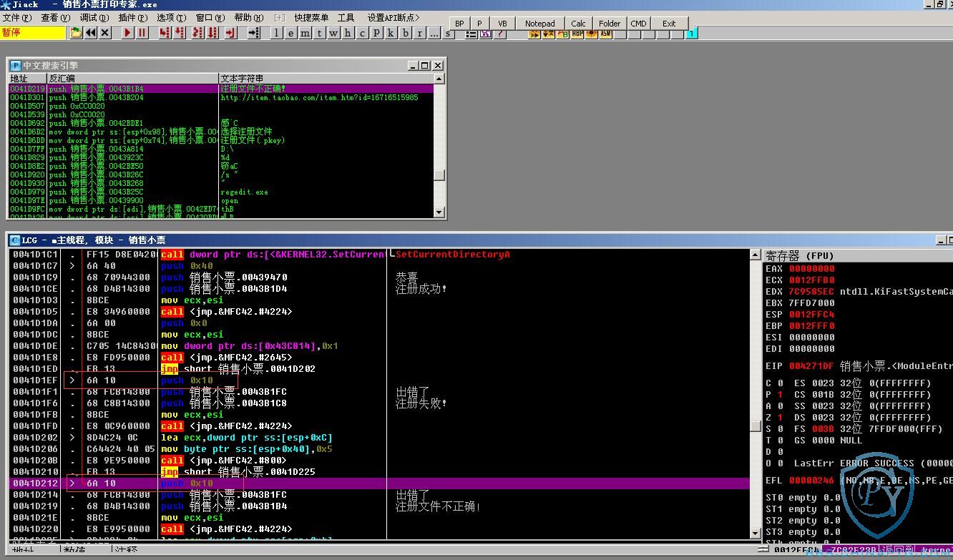Open the 设置API断点 menu
The image size is (953, 560).
(393, 17)
